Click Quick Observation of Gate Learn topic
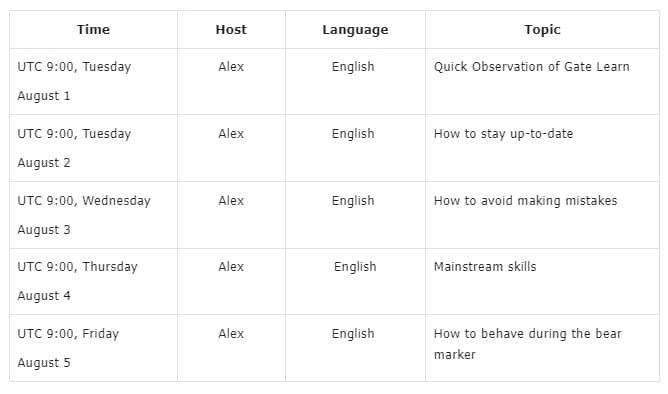 pyautogui.click(x=531, y=67)
